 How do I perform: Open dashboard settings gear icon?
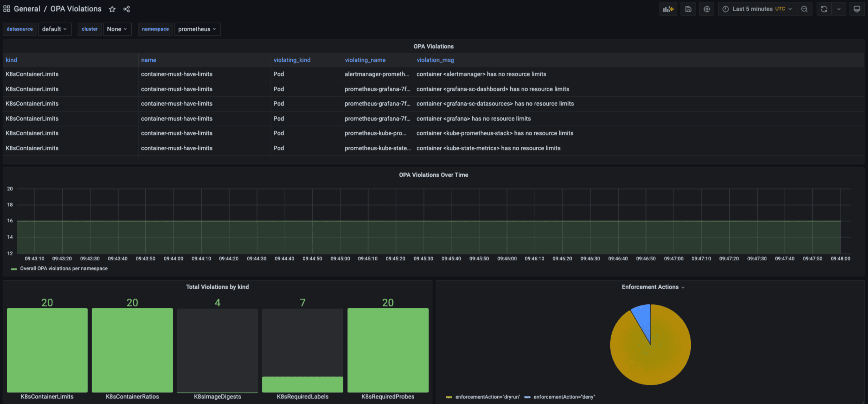pyautogui.click(x=707, y=9)
